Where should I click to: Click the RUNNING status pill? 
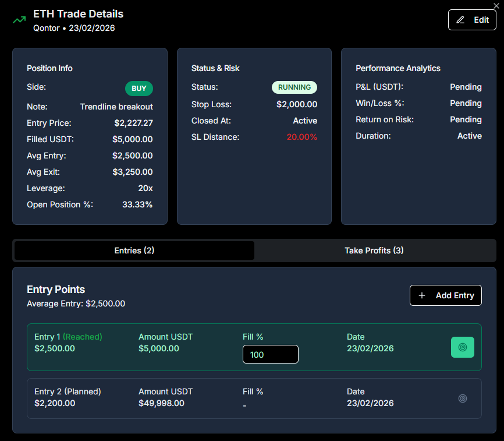pos(294,87)
